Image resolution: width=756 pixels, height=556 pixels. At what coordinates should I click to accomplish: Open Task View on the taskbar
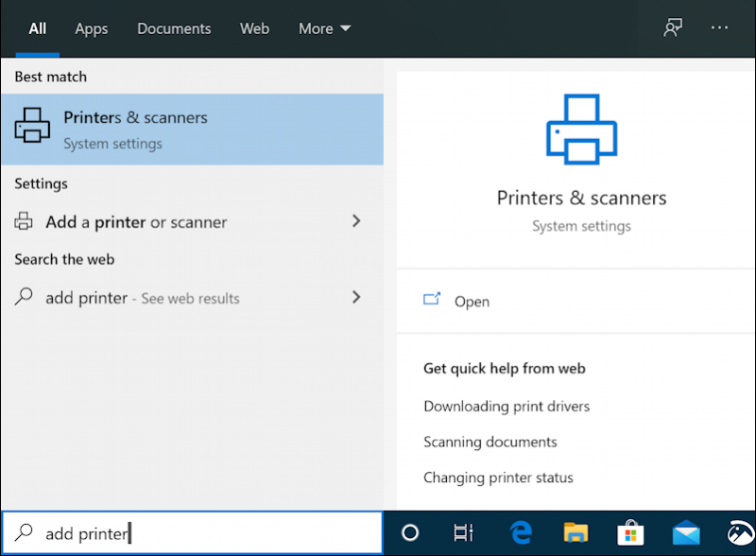coord(463,532)
